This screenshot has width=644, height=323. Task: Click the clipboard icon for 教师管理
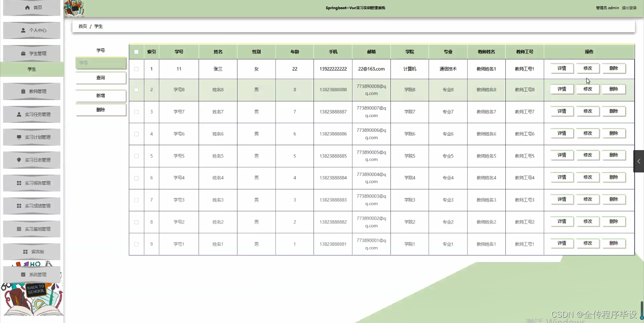coord(23,91)
